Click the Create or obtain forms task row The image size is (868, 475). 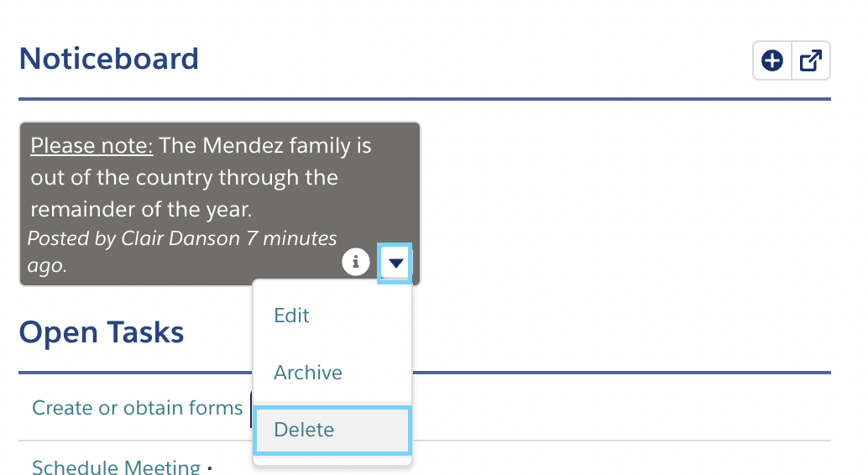425,408
